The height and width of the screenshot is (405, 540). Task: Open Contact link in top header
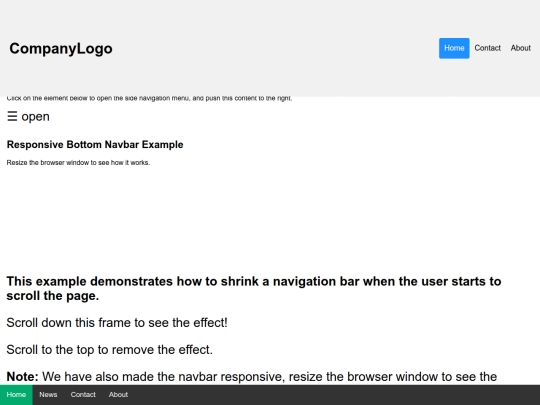(487, 48)
